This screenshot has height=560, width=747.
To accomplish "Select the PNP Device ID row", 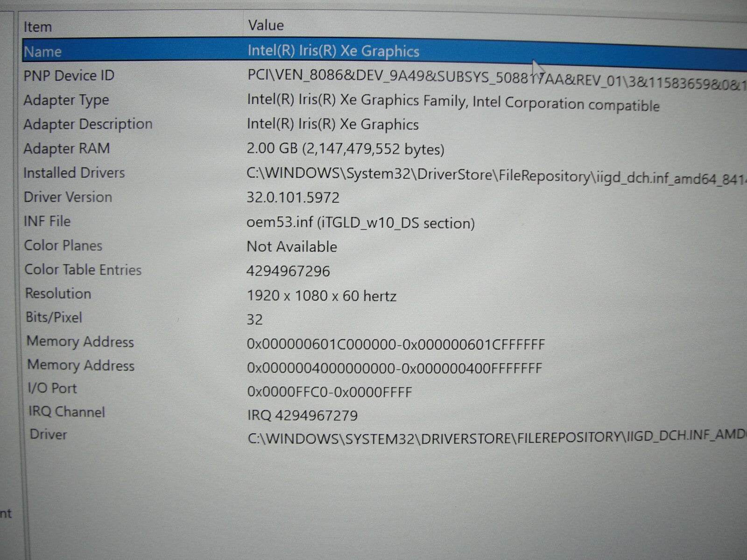I will pyautogui.click(x=69, y=76).
